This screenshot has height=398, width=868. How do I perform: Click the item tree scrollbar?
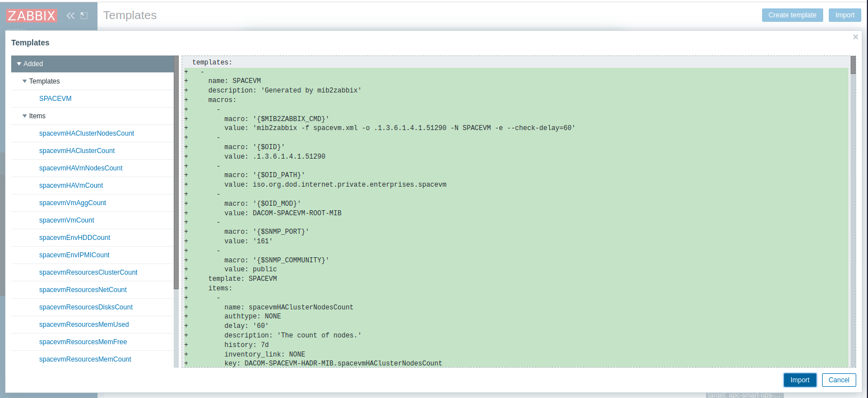point(176,173)
